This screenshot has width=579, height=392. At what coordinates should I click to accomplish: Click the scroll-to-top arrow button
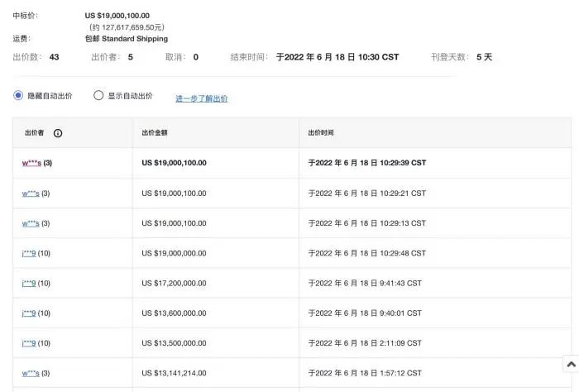click(x=571, y=364)
